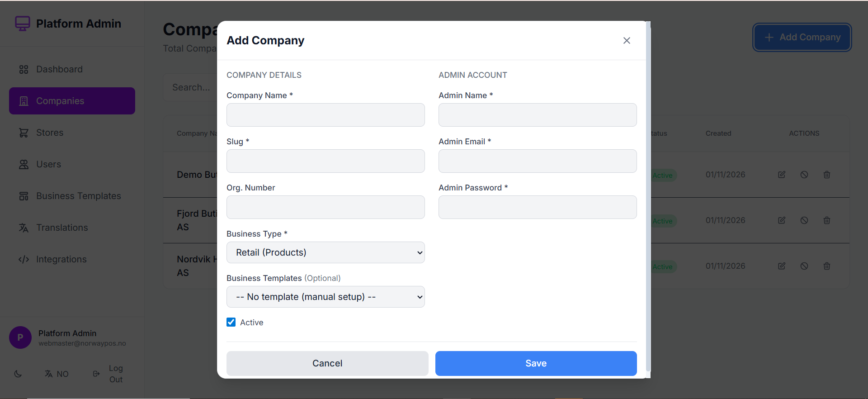The width and height of the screenshot is (868, 399).
Task: Toggle dark mode moon icon
Action: (x=18, y=374)
